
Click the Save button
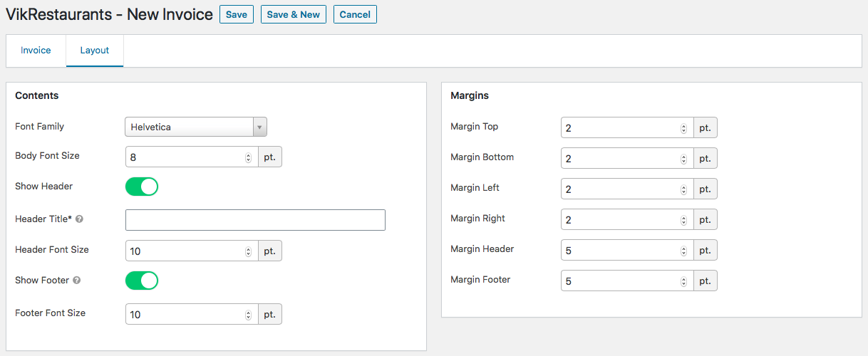coord(237,14)
